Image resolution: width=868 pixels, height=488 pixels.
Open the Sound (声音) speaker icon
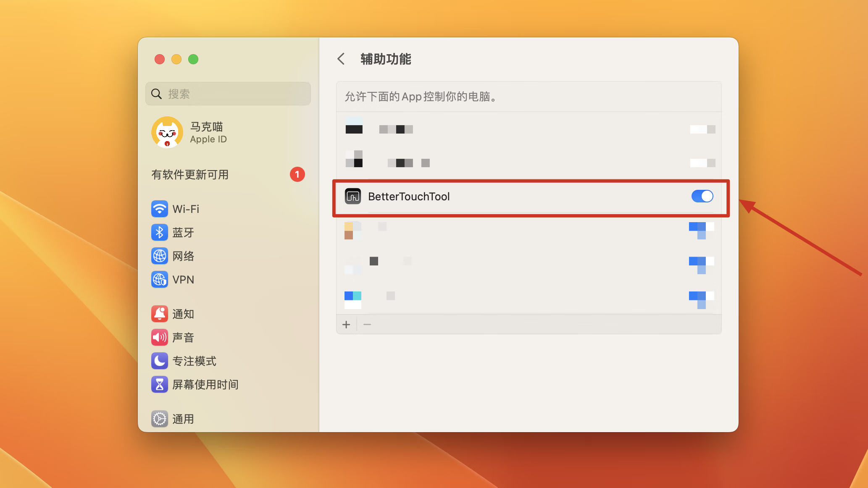click(x=159, y=337)
